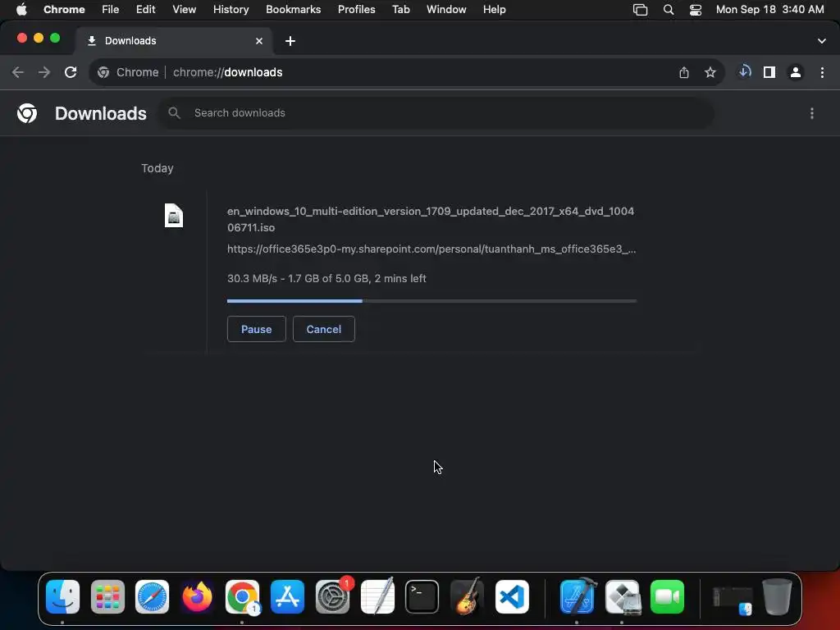Open the sharepoint.com source URL link
Viewport: 840px width, 630px height.
431,249
